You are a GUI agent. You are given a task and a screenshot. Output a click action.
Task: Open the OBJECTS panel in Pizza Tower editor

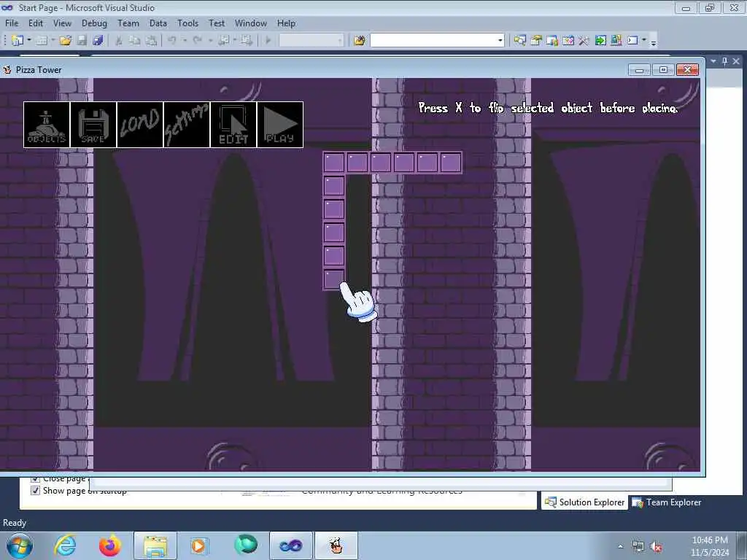pos(47,125)
